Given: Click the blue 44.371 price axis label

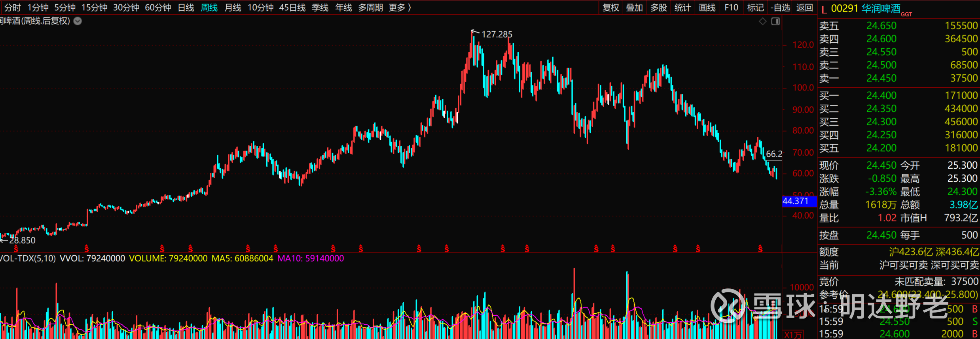Looking at the screenshot, I should tap(799, 201).
